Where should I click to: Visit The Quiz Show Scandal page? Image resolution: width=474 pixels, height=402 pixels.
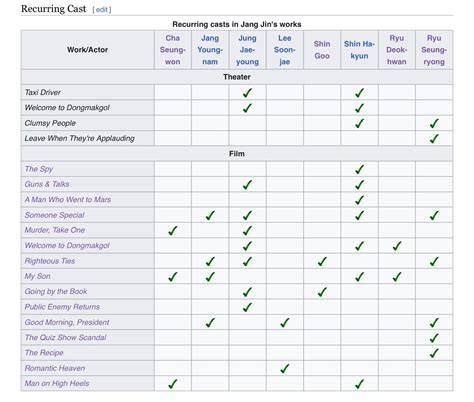pos(65,337)
